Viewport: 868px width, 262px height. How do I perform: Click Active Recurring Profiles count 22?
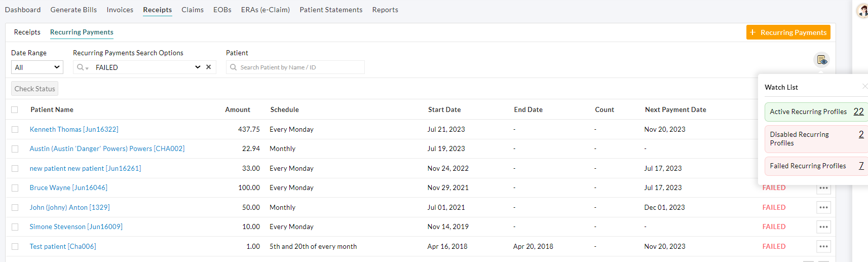pyautogui.click(x=858, y=111)
